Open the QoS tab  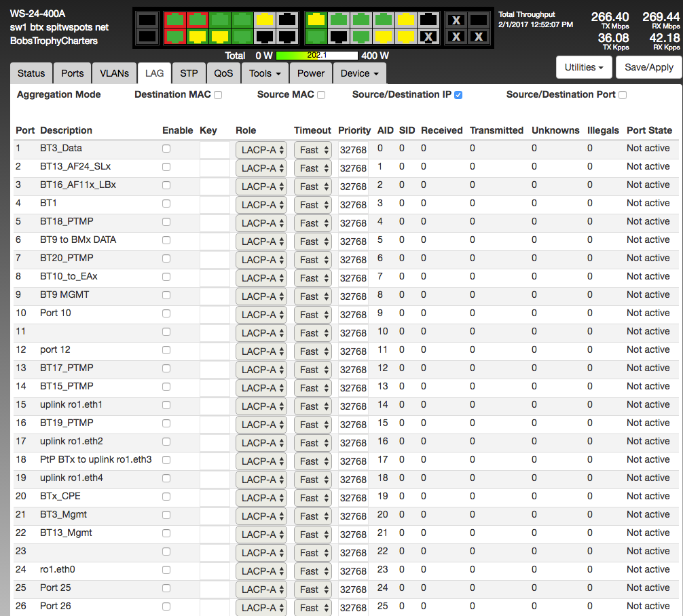[x=223, y=73]
